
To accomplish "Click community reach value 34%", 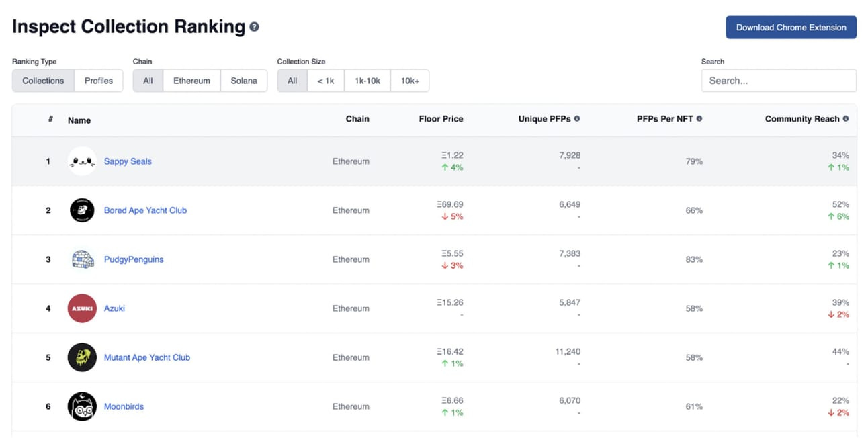I will click(840, 155).
